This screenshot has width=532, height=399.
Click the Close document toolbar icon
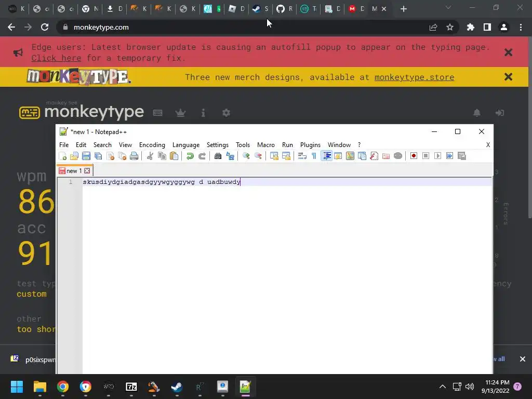point(110,156)
